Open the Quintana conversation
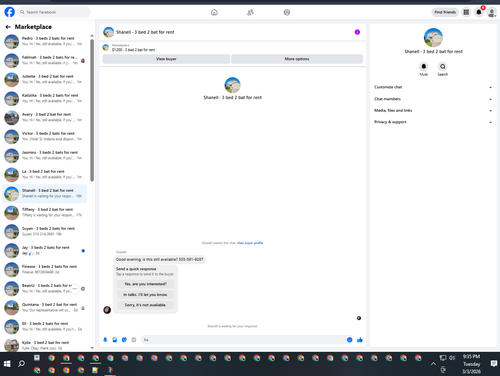 click(x=45, y=307)
